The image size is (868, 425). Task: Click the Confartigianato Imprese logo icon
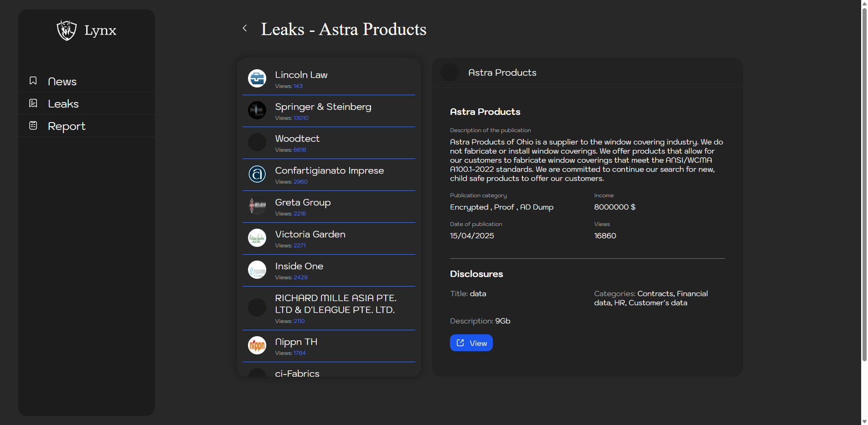(x=257, y=174)
